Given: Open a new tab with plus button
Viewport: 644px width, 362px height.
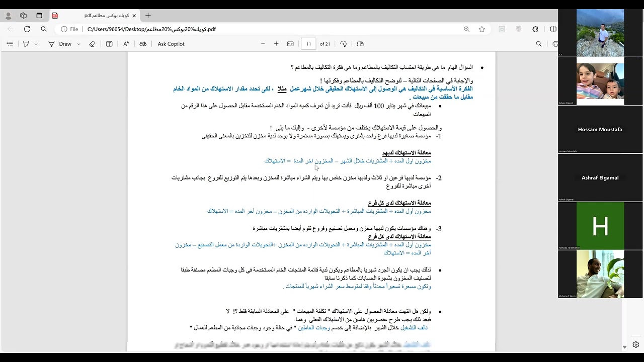Looking at the screenshot, I should tap(148, 16).
